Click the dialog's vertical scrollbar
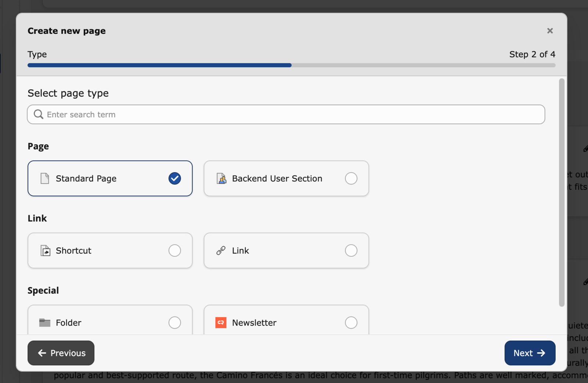588x383 pixels. coord(561,192)
